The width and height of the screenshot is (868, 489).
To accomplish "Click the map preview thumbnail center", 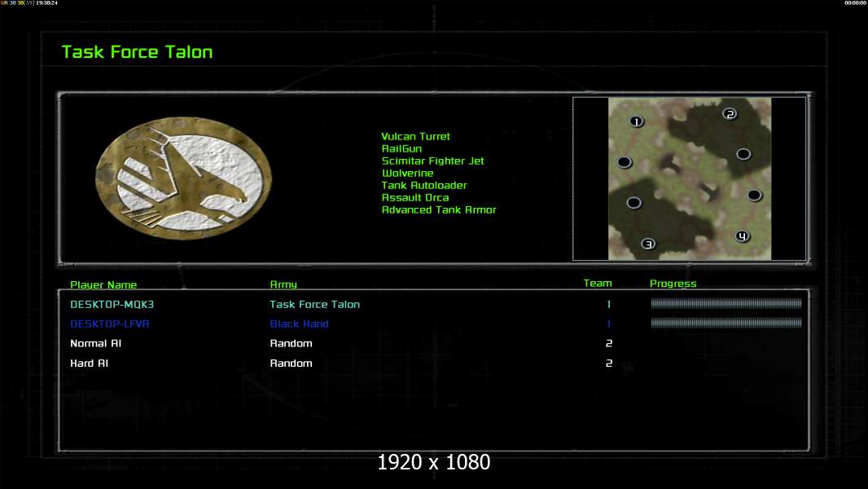I will point(689,178).
